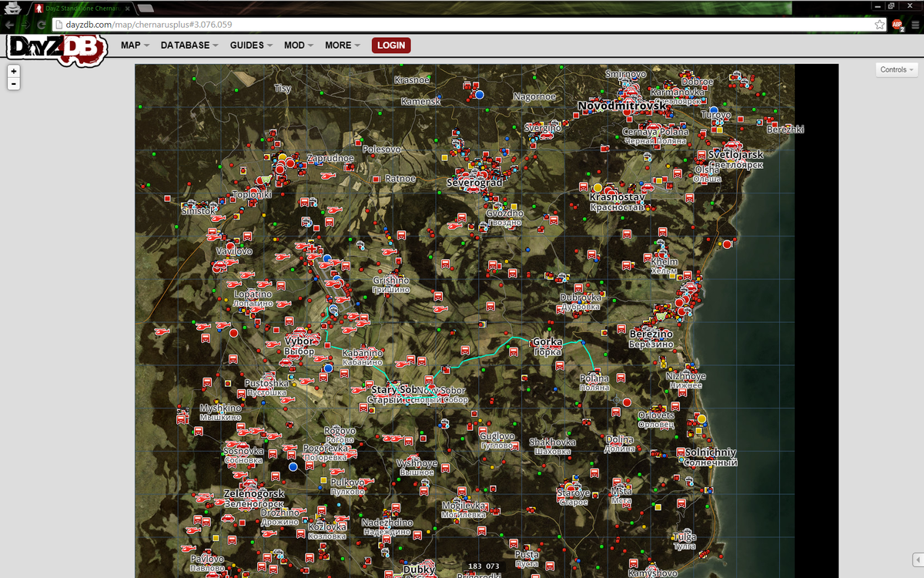Click the Polesovo label
This screenshot has width=924, height=578.
point(382,150)
